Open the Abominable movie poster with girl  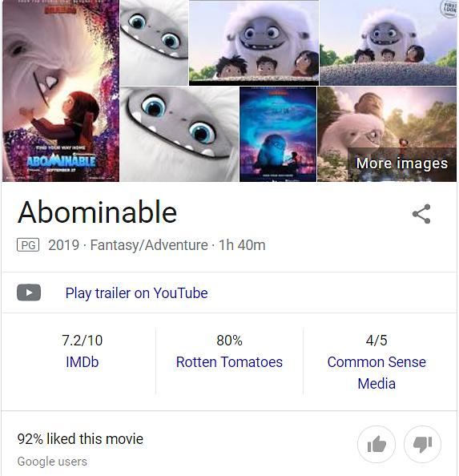(61, 91)
